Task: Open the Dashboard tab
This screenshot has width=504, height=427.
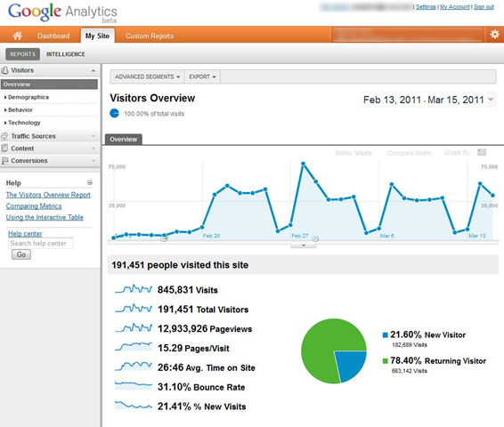Action: 53,36
